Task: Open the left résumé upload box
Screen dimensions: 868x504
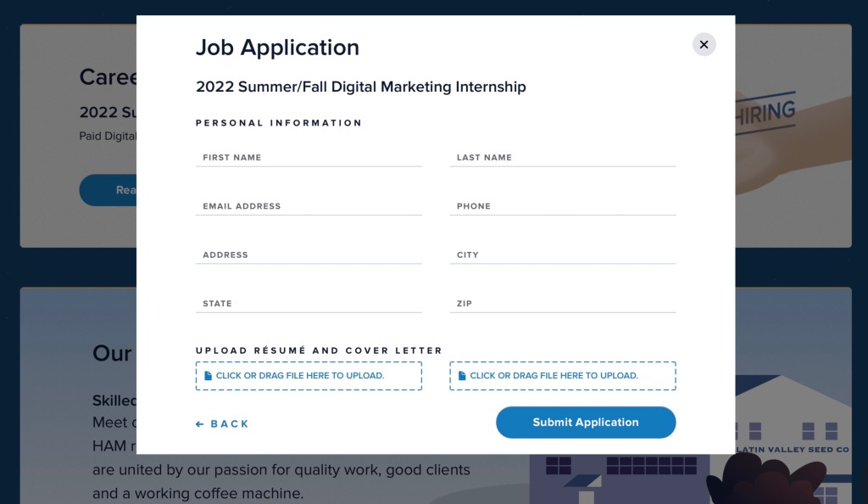Action: pyautogui.click(x=309, y=376)
